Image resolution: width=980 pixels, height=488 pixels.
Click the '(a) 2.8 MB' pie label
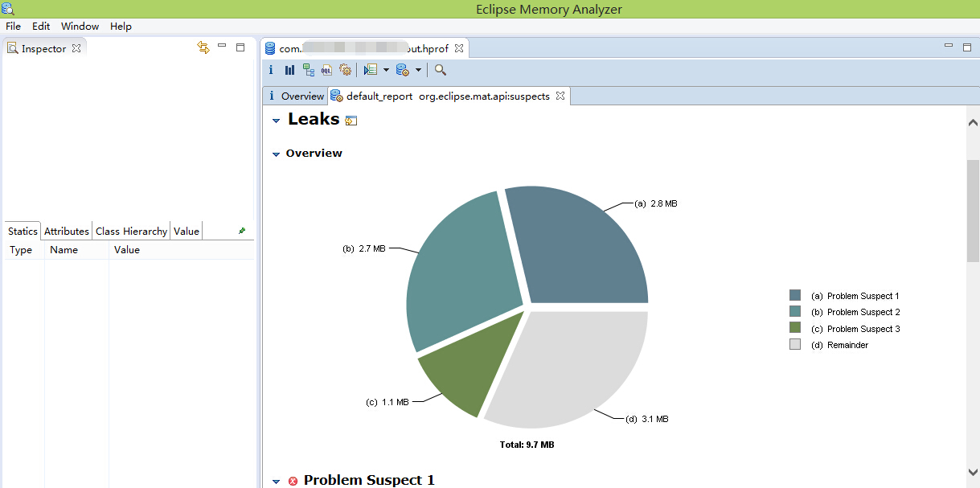point(656,204)
